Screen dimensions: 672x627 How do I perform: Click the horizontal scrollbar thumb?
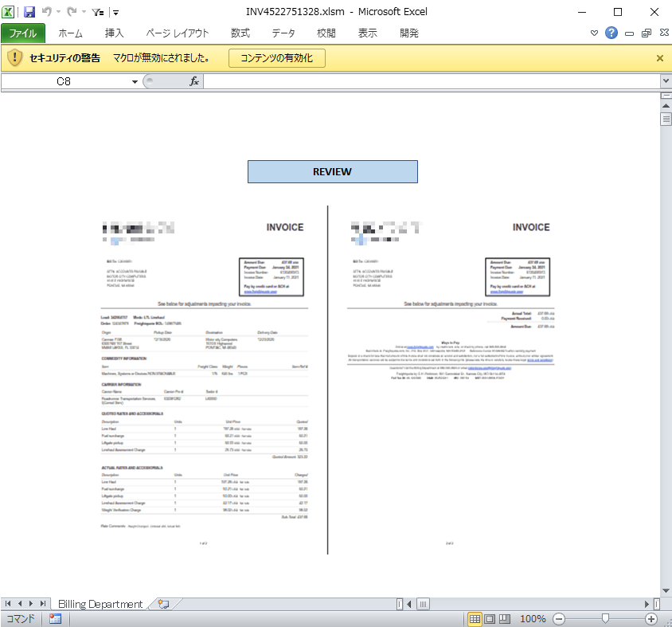(x=423, y=604)
